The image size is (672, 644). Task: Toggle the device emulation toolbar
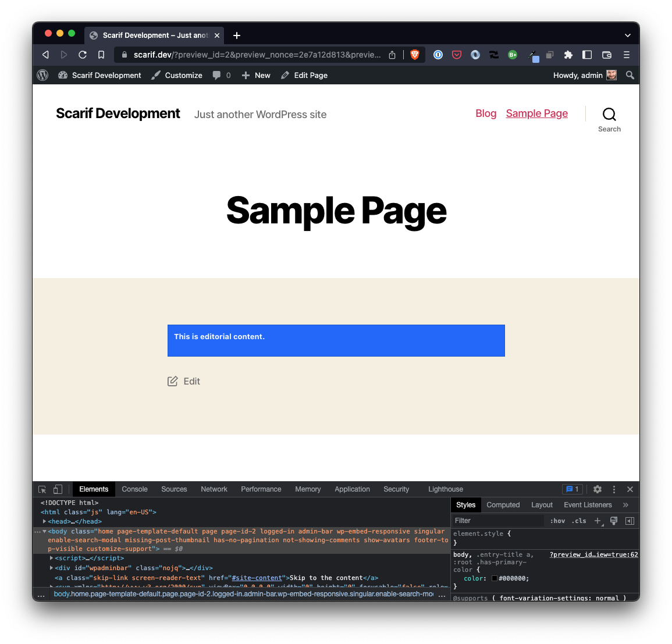click(x=56, y=489)
